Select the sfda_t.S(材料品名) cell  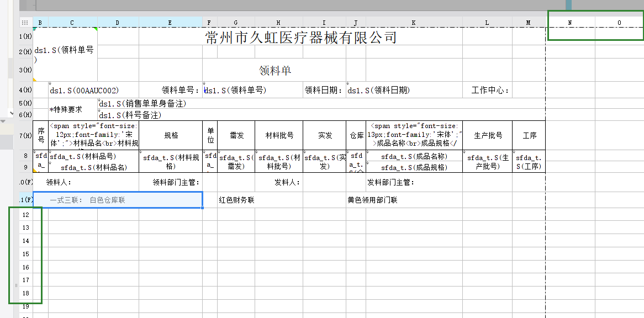point(94,167)
